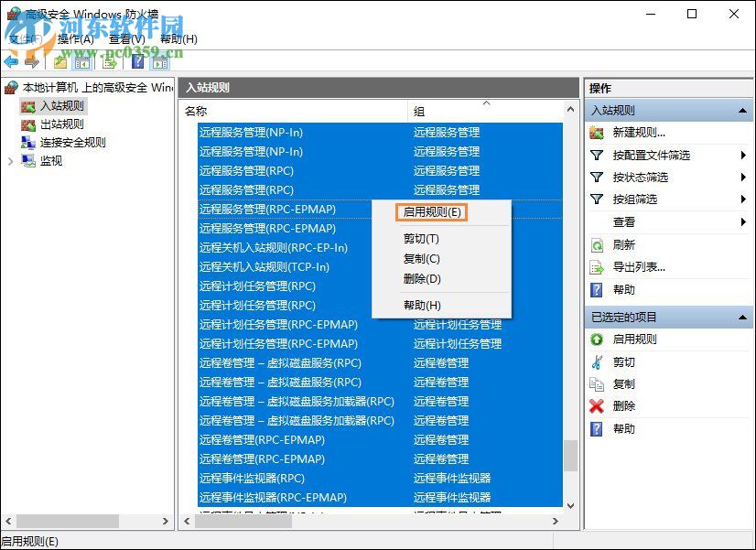This screenshot has width=756, height=550.
Task: Click the 导出列表 (Export List) icon
Action: tap(595, 267)
